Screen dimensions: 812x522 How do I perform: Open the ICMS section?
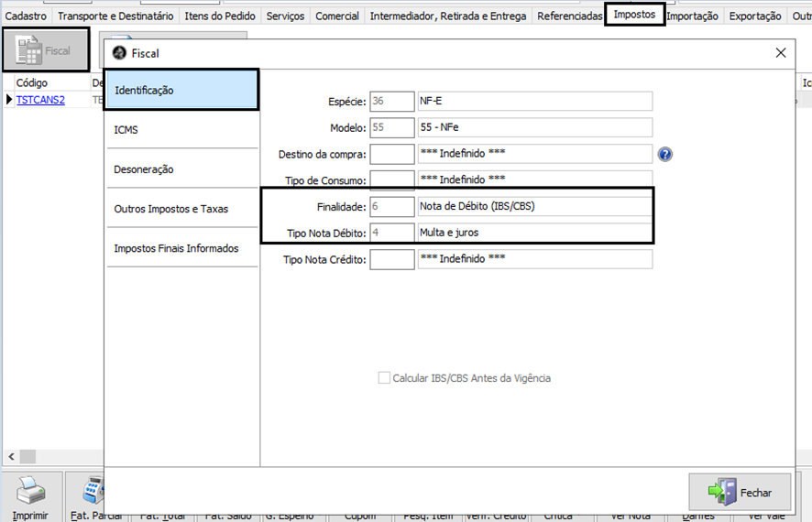(181, 129)
